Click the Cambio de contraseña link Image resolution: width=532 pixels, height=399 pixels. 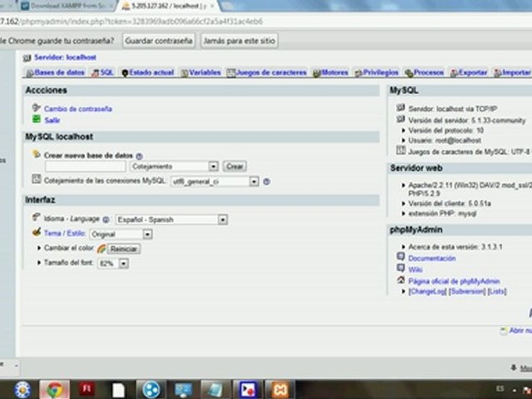tap(78, 109)
